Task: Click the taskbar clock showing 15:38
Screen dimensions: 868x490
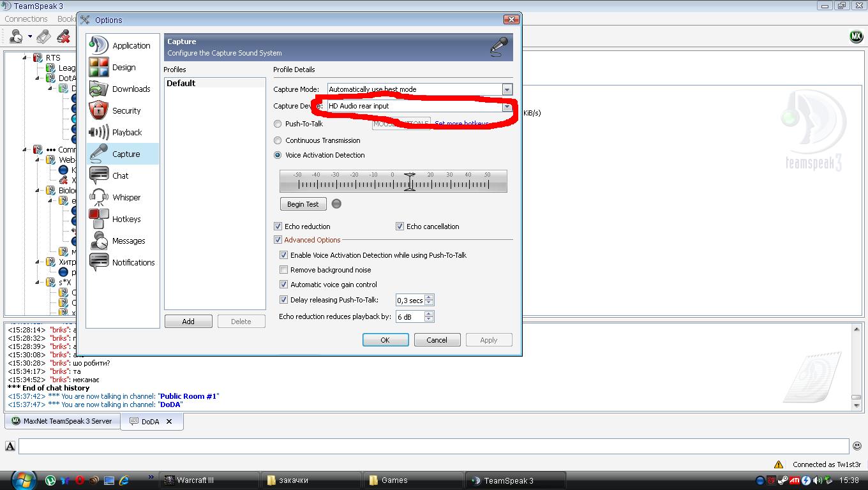Action: (x=849, y=480)
